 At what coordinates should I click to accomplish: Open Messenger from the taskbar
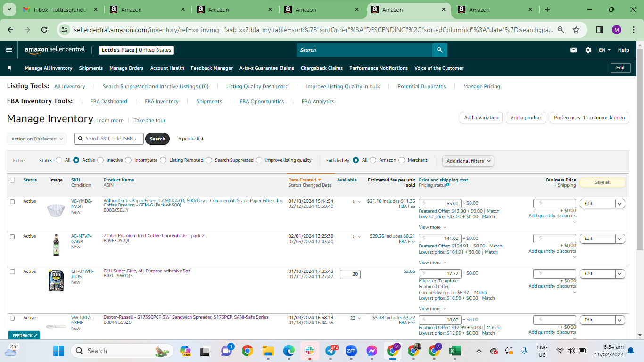(x=372, y=351)
